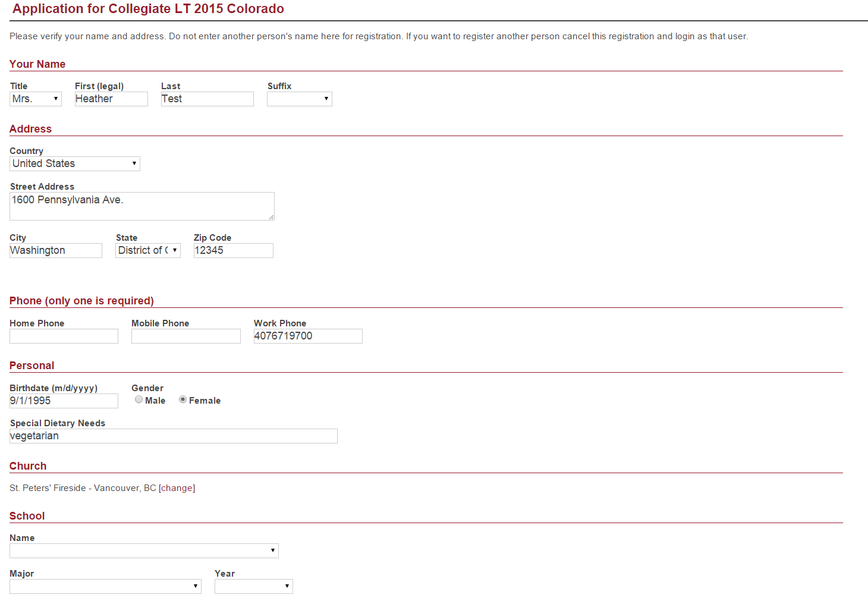
Task: Click the Street Address text area
Action: tap(141, 206)
